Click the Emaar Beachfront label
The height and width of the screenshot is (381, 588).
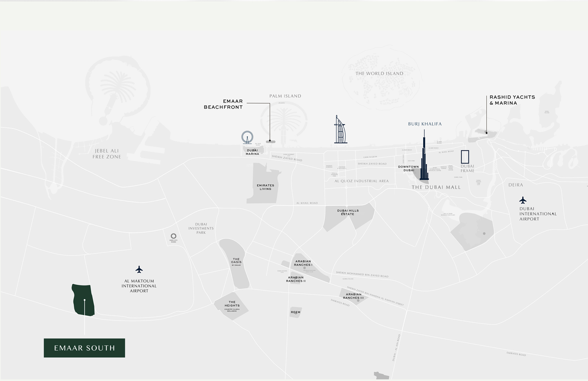click(223, 104)
